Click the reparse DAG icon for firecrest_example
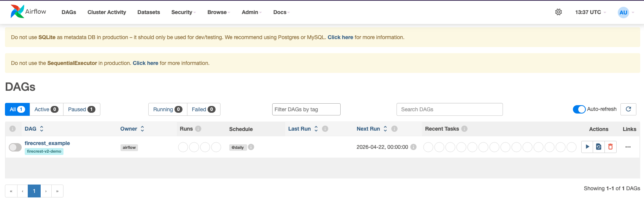This screenshot has height=202, width=644. (x=599, y=147)
